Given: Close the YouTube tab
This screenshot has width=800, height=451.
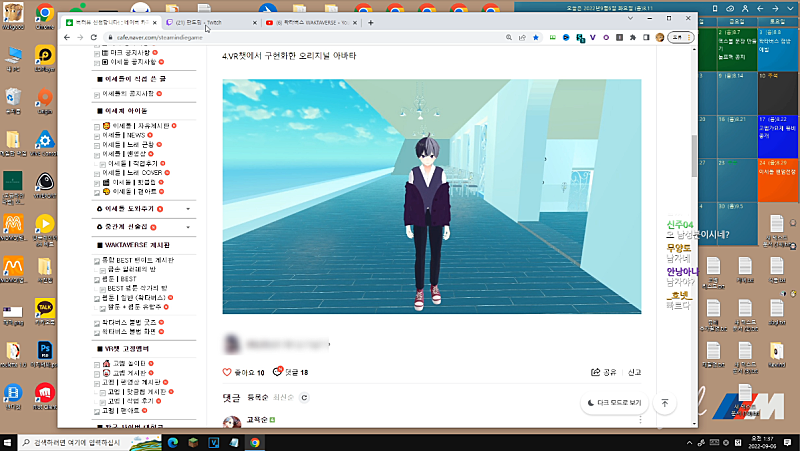Looking at the screenshot, I should pos(355,22).
